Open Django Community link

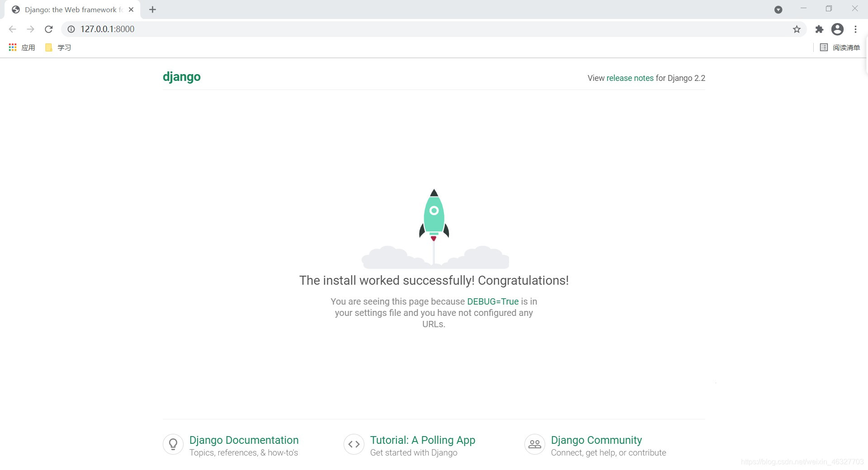(x=596, y=440)
